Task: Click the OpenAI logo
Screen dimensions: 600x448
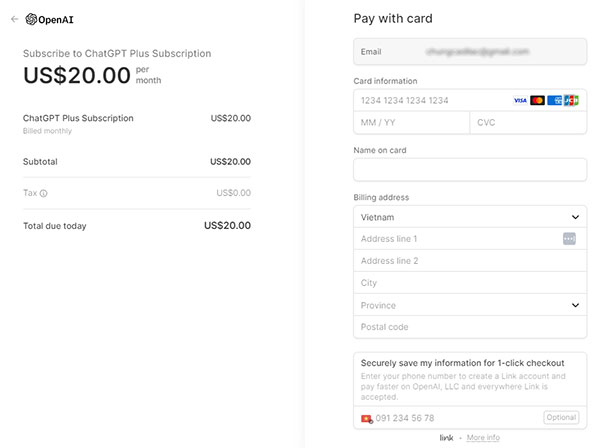Action: coord(49,20)
